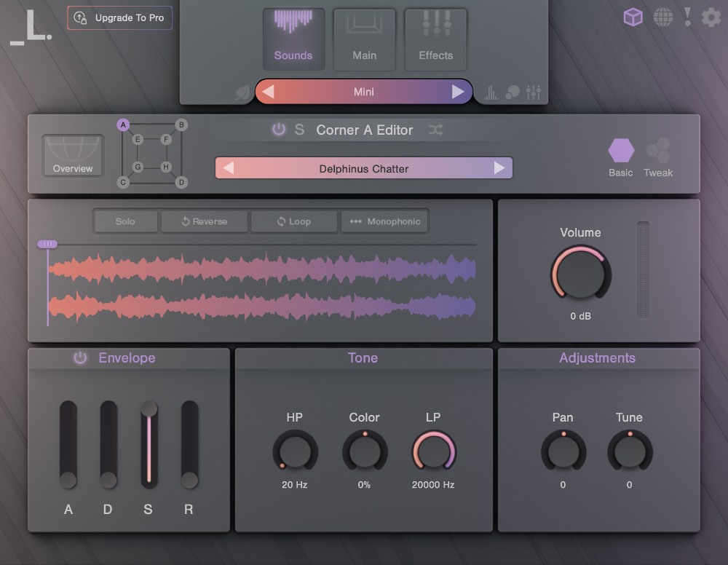The image size is (728, 565).
Task: Click the left arrow on Delphinus Chatter preset
Action: (228, 167)
